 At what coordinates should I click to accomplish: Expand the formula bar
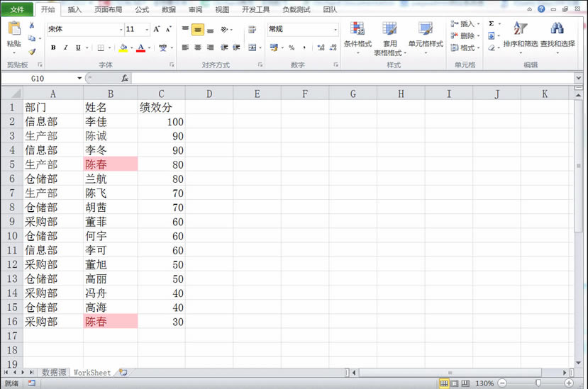tap(578, 78)
